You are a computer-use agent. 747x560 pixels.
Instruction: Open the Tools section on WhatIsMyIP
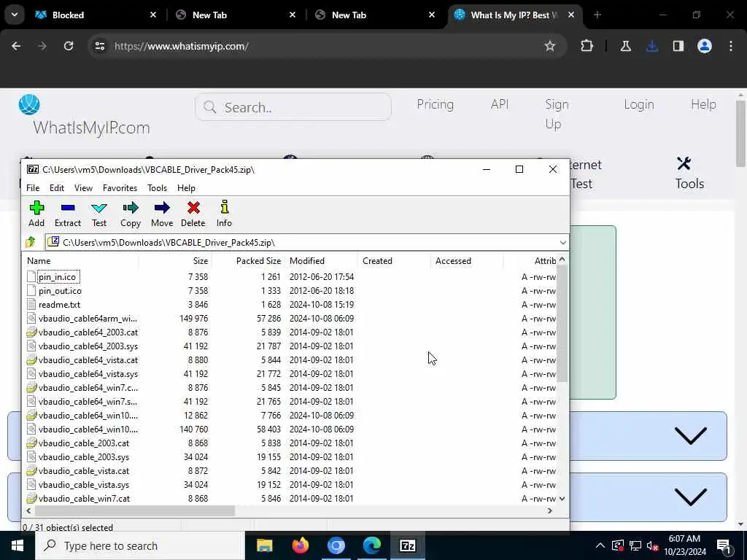[x=689, y=174]
